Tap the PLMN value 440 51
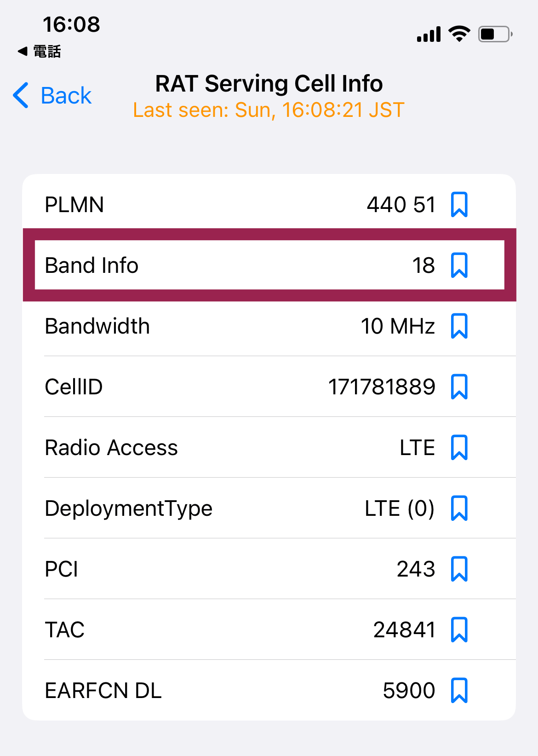538x756 pixels. tap(401, 205)
